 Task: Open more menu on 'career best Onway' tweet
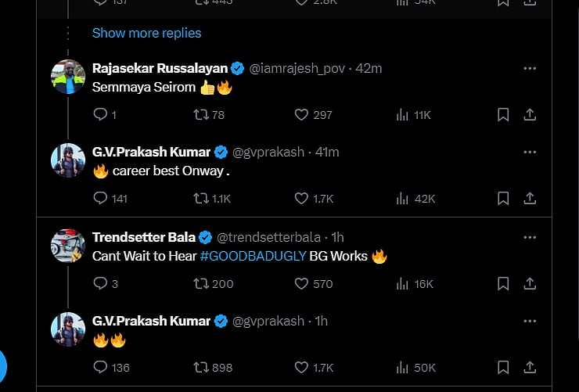tap(530, 152)
